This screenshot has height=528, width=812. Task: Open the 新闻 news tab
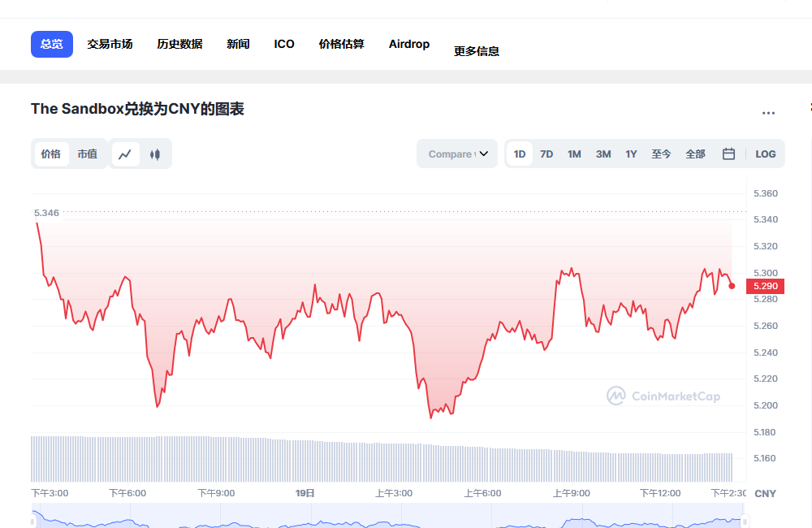click(238, 44)
